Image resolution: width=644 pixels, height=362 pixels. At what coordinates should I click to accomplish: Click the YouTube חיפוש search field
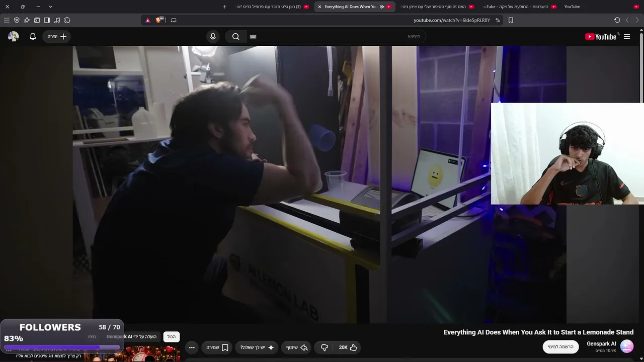coord(336,37)
